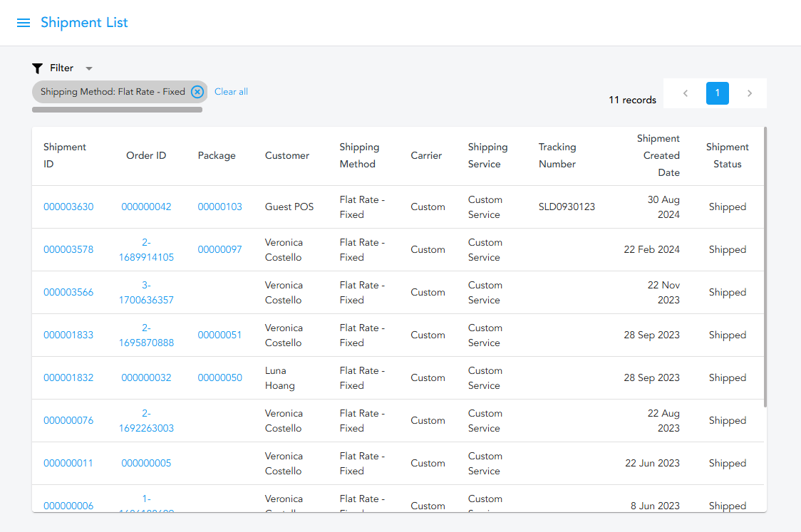The image size is (801, 532).
Task: Sort by the Order ID column
Action: [146, 155]
